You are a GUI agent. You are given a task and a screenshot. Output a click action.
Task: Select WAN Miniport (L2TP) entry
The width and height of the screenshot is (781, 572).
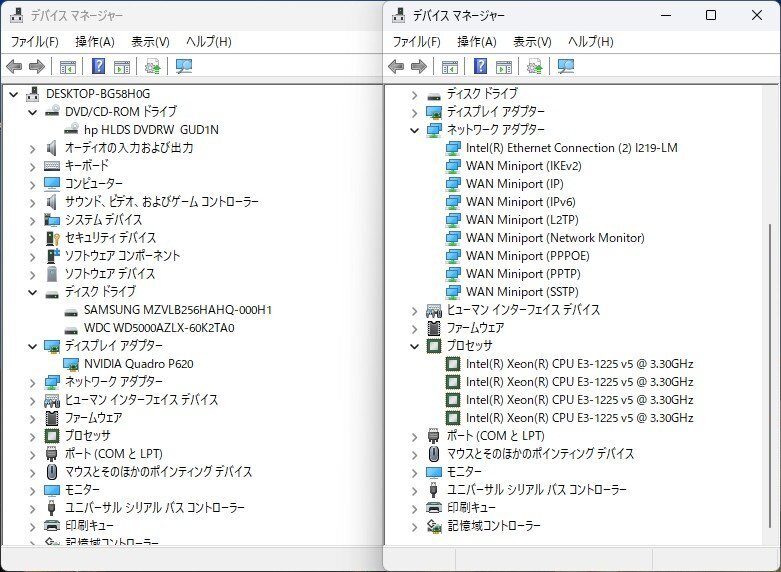point(522,220)
